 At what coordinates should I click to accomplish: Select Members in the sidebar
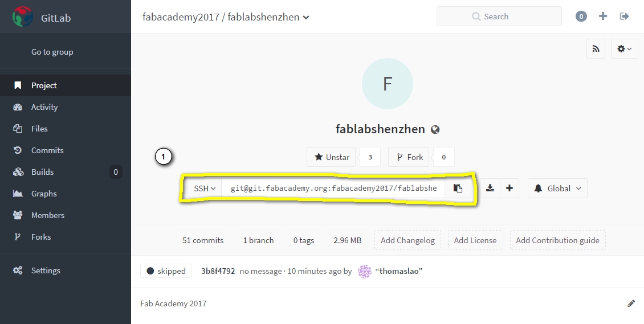pyautogui.click(x=48, y=215)
